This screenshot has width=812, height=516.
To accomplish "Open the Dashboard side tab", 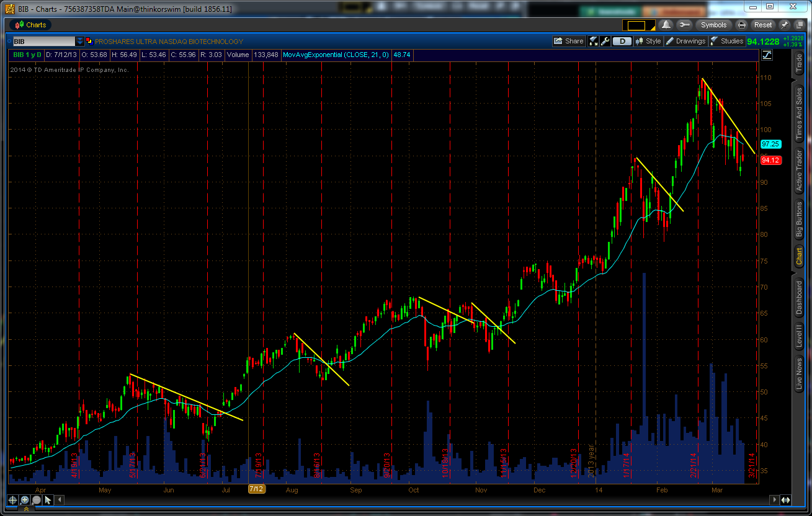I will 799,296.
